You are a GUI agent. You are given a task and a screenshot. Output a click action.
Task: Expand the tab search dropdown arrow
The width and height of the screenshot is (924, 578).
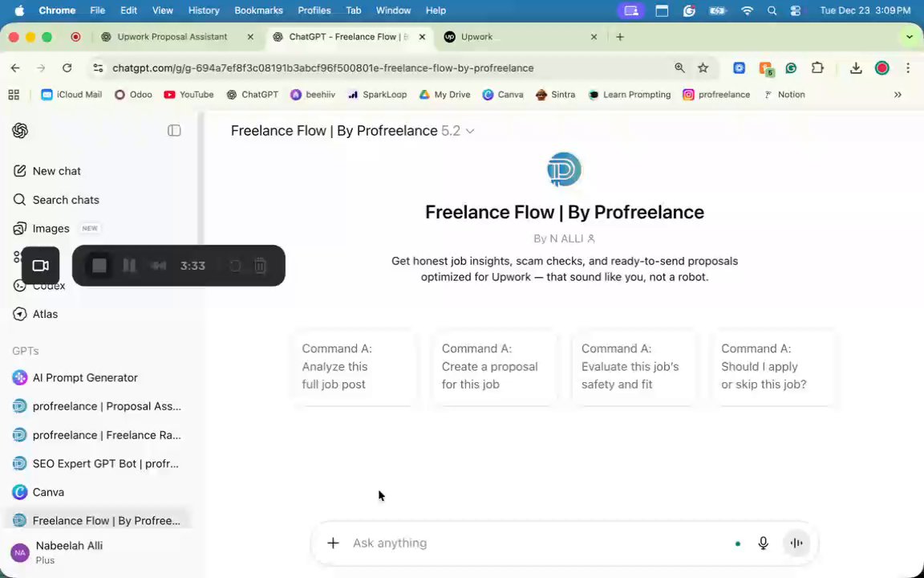point(910,37)
